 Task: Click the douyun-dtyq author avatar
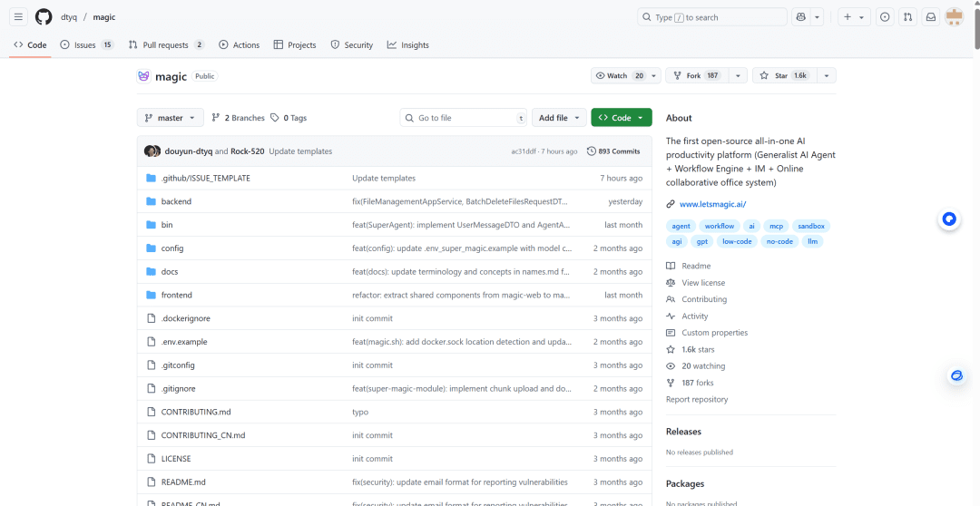(150, 151)
